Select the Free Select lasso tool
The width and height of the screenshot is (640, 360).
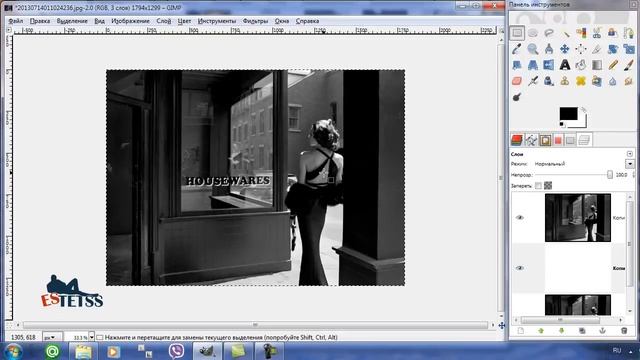click(549, 33)
